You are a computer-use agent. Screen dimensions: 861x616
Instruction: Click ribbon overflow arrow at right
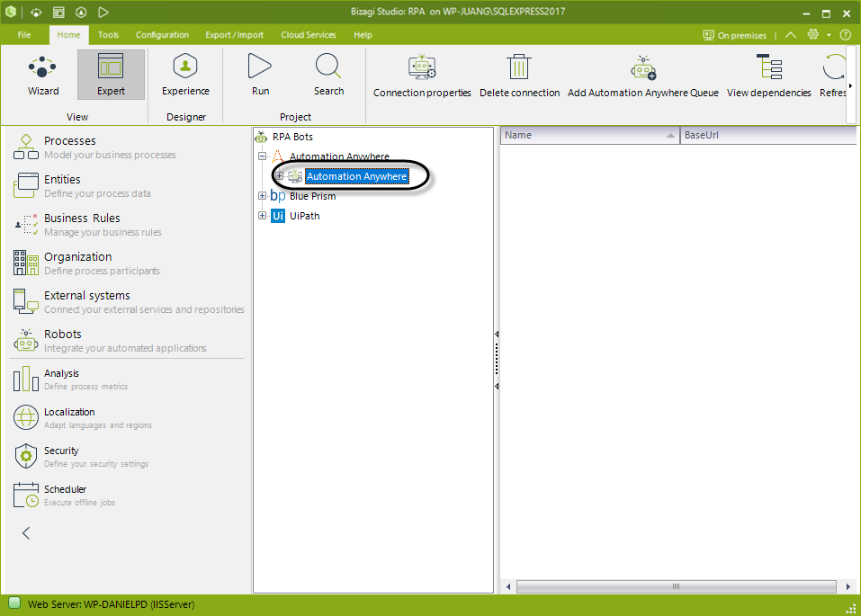tap(850, 85)
